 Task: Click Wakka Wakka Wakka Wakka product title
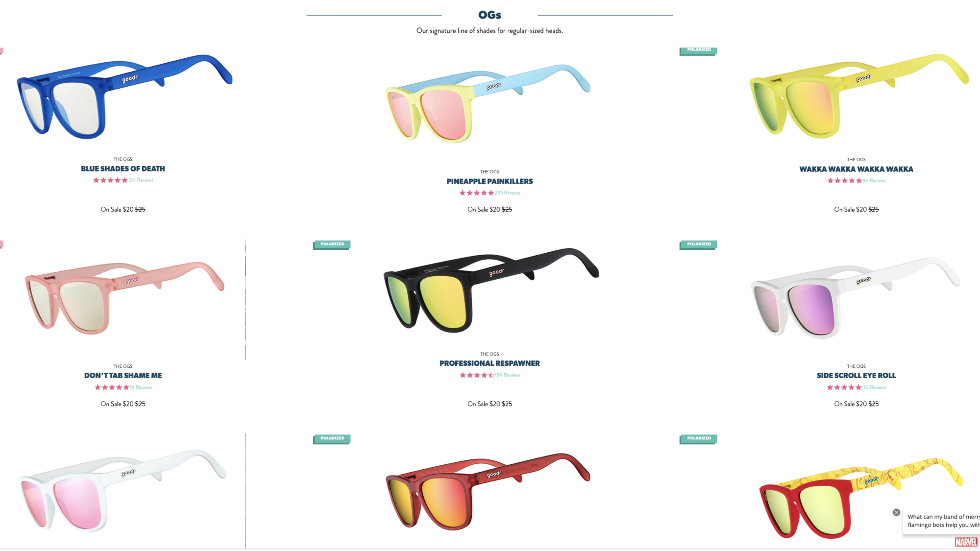click(856, 169)
